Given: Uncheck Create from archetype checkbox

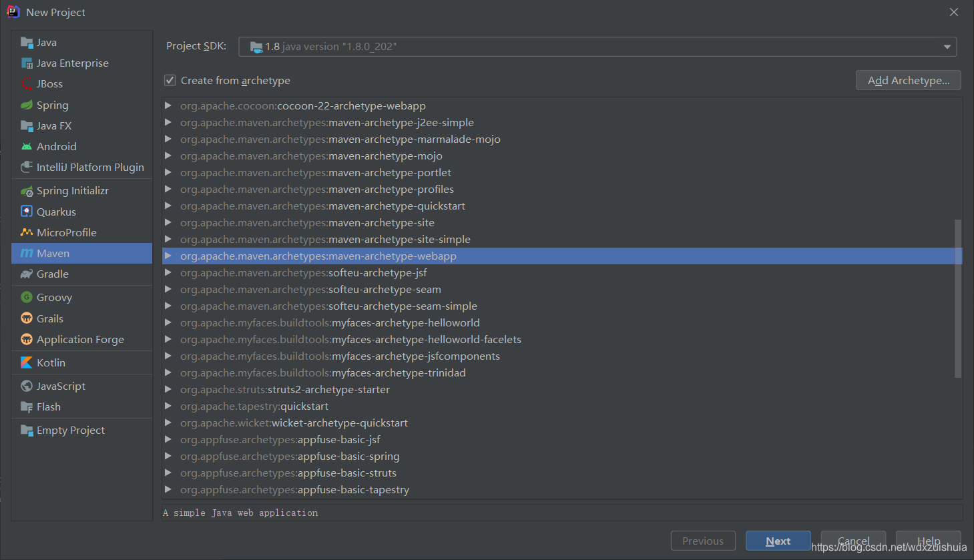Looking at the screenshot, I should point(170,80).
